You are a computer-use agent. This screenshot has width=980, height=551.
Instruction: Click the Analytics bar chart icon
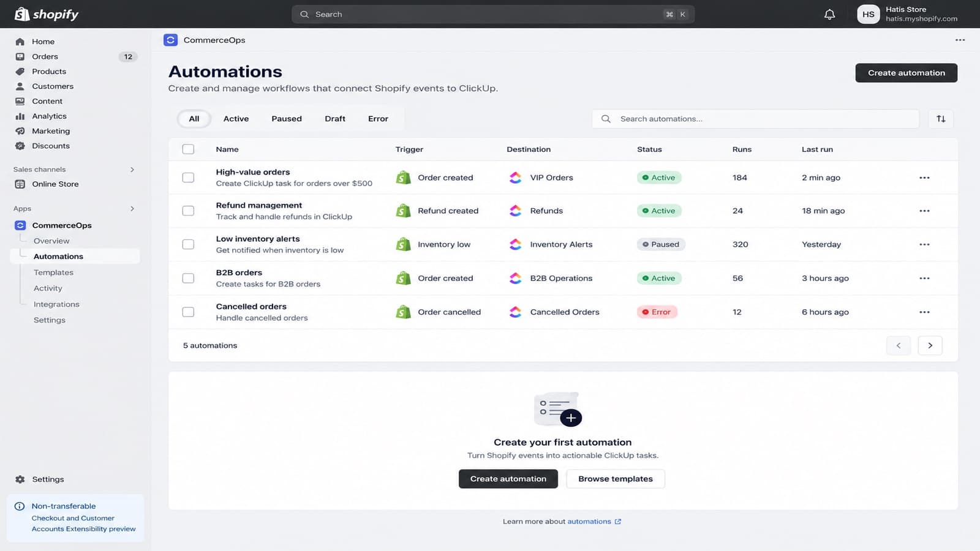[x=20, y=116]
